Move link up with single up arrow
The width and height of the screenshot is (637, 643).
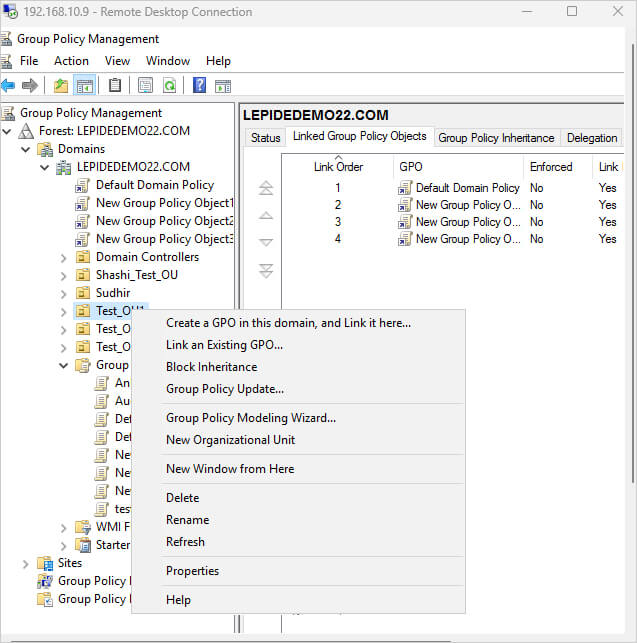pyautogui.click(x=266, y=215)
